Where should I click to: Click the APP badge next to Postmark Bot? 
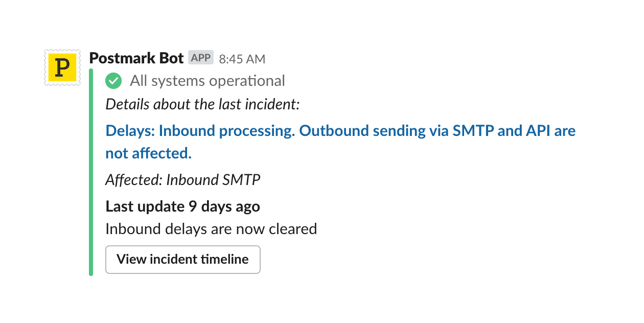(x=200, y=57)
